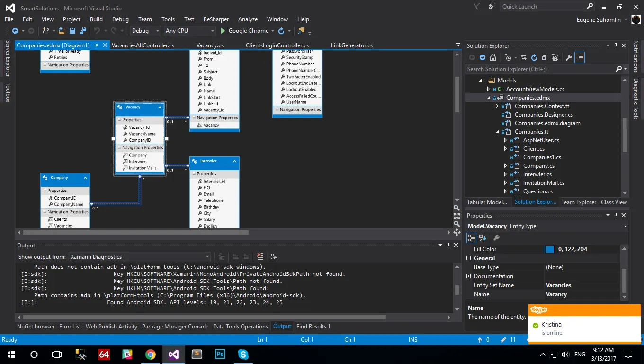The width and height of the screenshot is (644, 364).
Task: Clear all output with the Clear All icon
Action: coord(260,256)
